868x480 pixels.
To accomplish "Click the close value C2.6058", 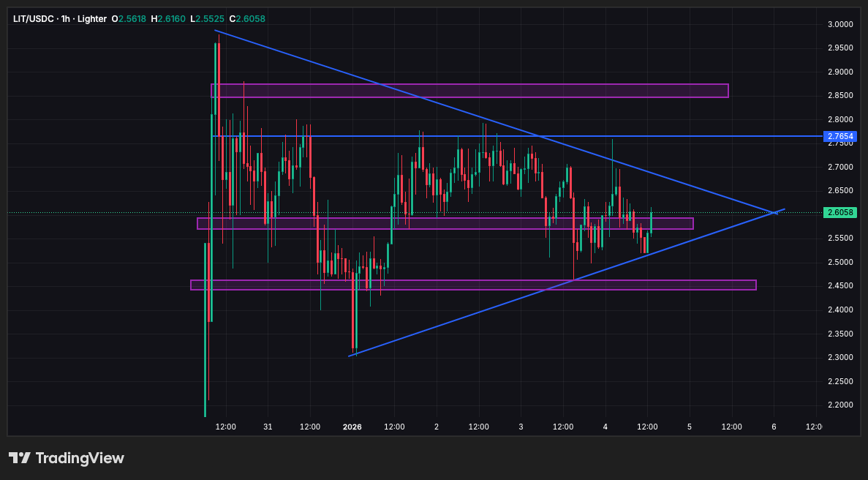I will tap(247, 19).
